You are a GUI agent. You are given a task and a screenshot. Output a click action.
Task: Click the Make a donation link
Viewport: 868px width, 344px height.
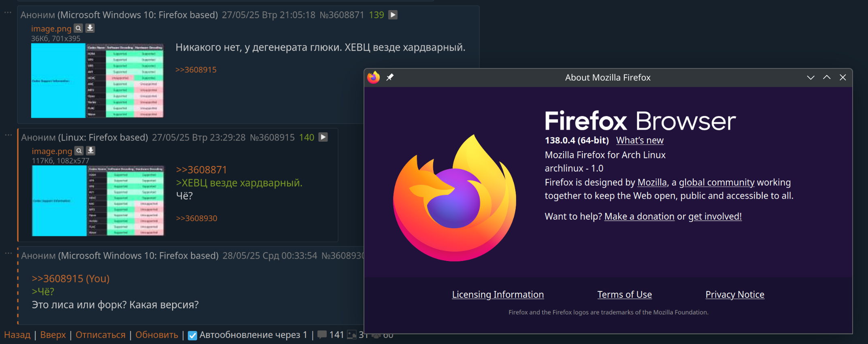click(639, 217)
